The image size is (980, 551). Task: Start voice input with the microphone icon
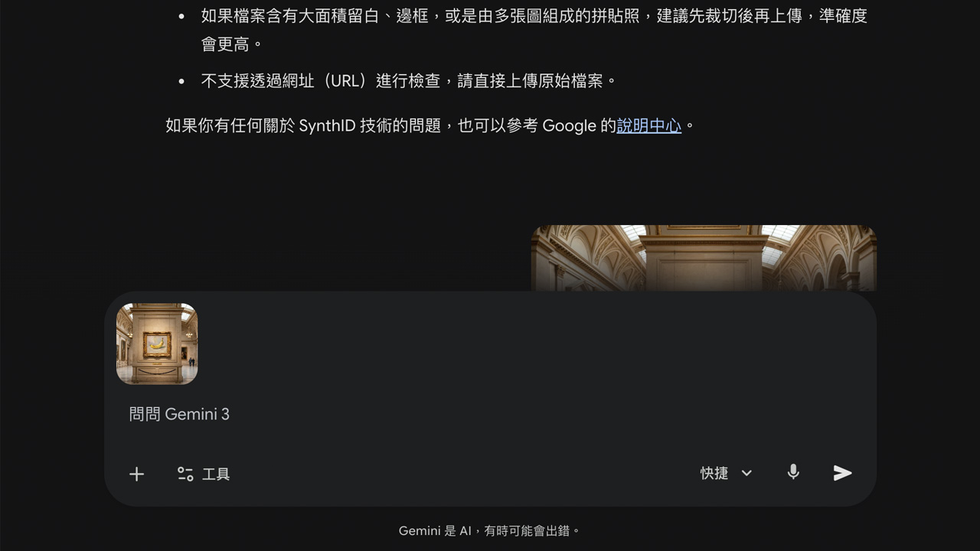pos(793,472)
